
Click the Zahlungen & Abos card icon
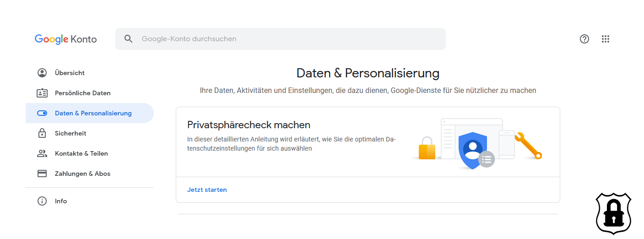click(x=42, y=174)
